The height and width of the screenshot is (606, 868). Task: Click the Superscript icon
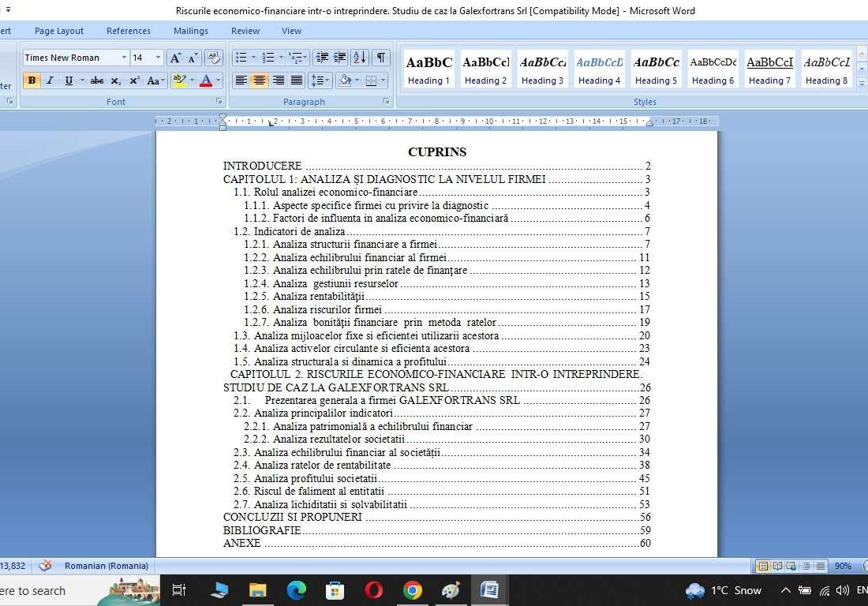(134, 80)
